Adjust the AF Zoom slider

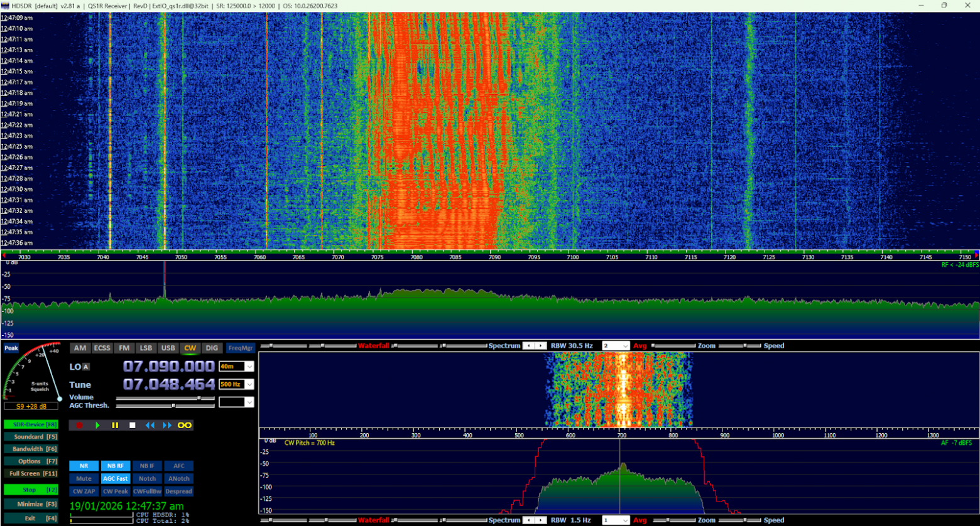click(x=674, y=520)
